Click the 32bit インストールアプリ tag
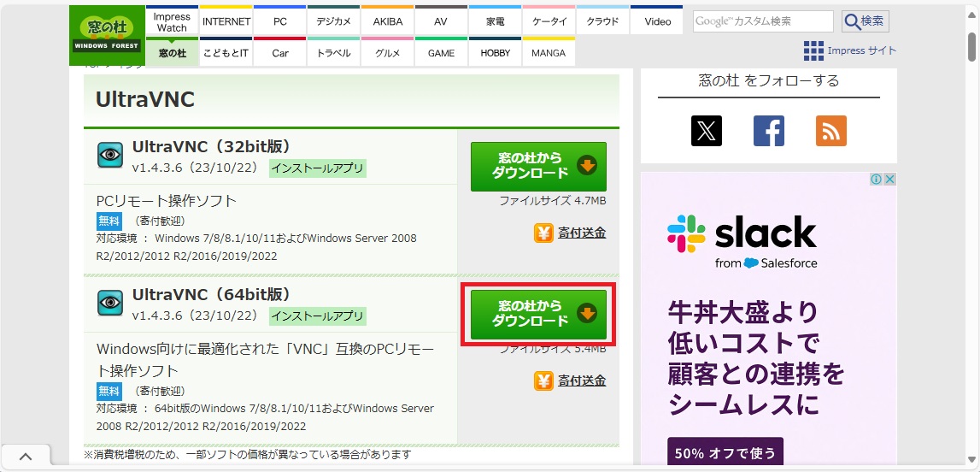980x472 pixels. (318, 168)
